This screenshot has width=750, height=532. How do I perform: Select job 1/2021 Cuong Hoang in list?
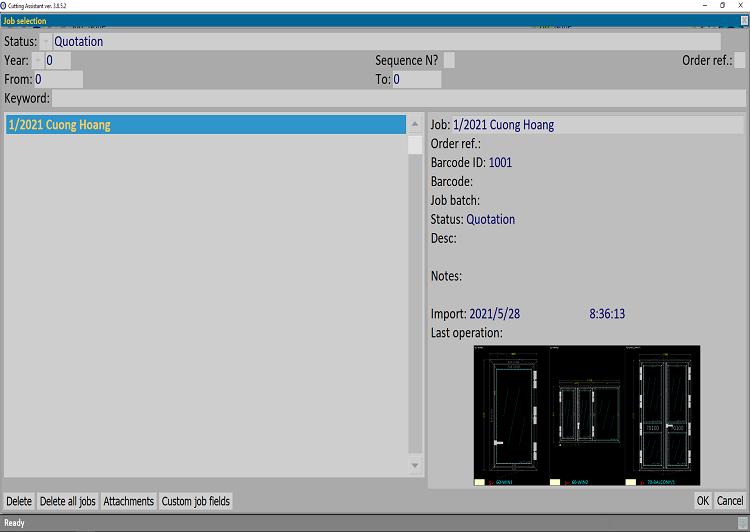(206, 125)
